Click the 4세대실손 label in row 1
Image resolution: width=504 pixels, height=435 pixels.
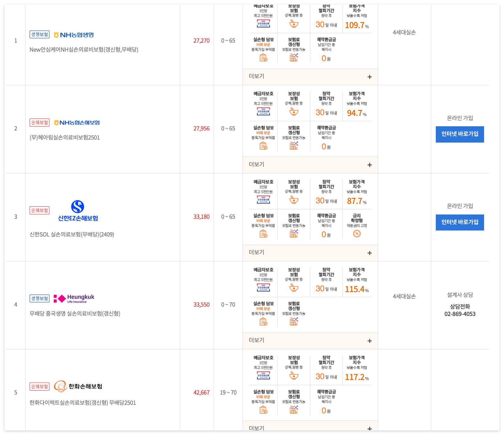pyautogui.click(x=404, y=32)
